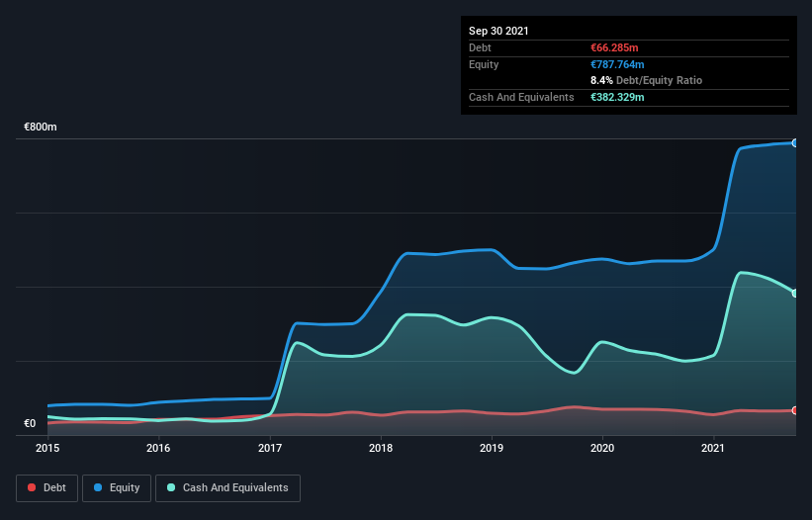The width and height of the screenshot is (812, 520).
Task: Click the tooltip's Equity row label
Action: click(484, 64)
